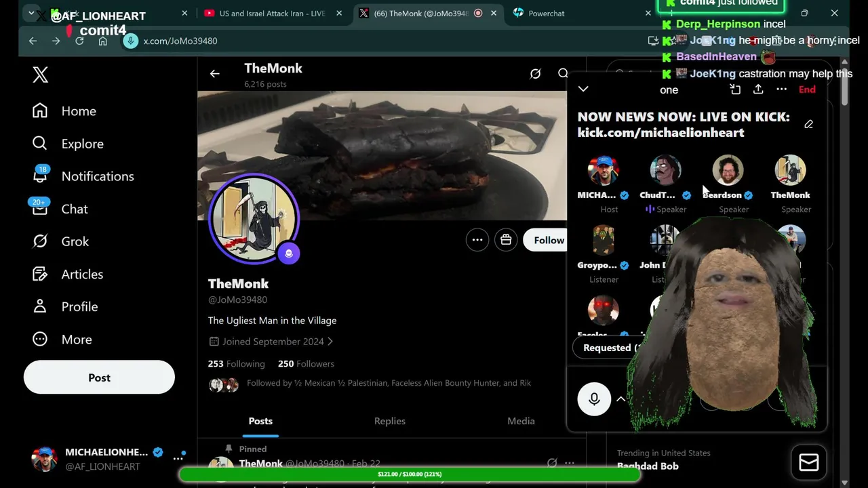Reload the page
This screenshot has width=868, height=488.
coord(79,41)
